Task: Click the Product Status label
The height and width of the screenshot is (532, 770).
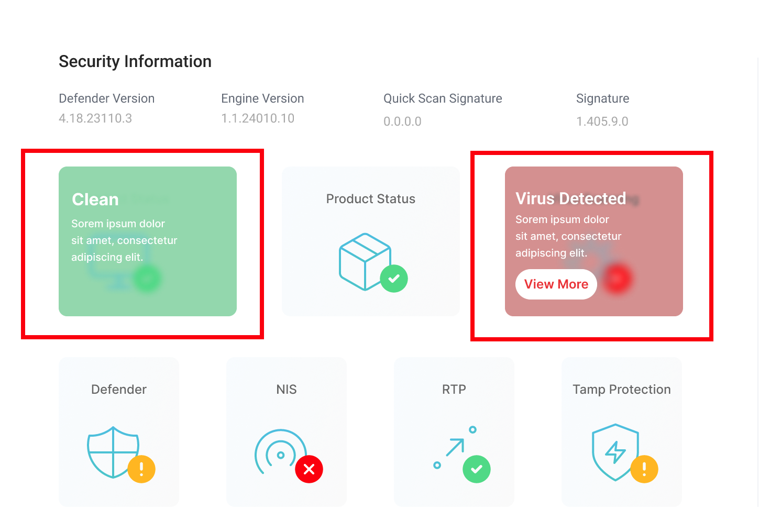Action: (371, 199)
